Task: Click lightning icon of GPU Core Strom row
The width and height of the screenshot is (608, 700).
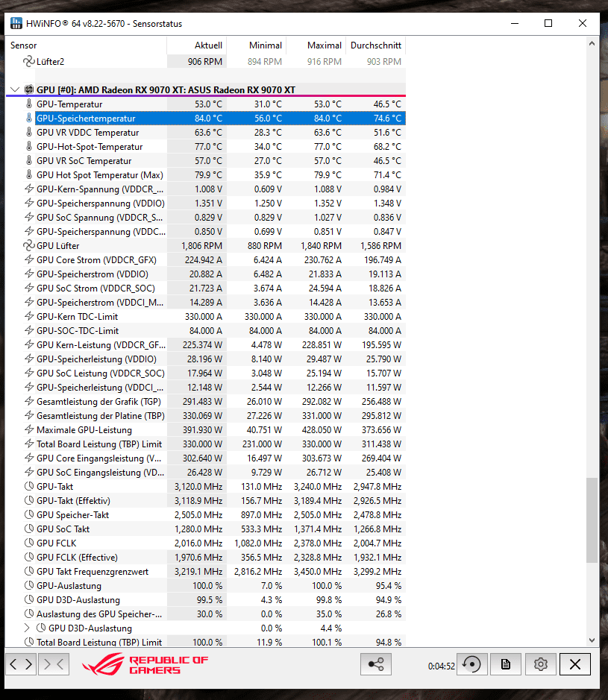Action: click(x=29, y=260)
